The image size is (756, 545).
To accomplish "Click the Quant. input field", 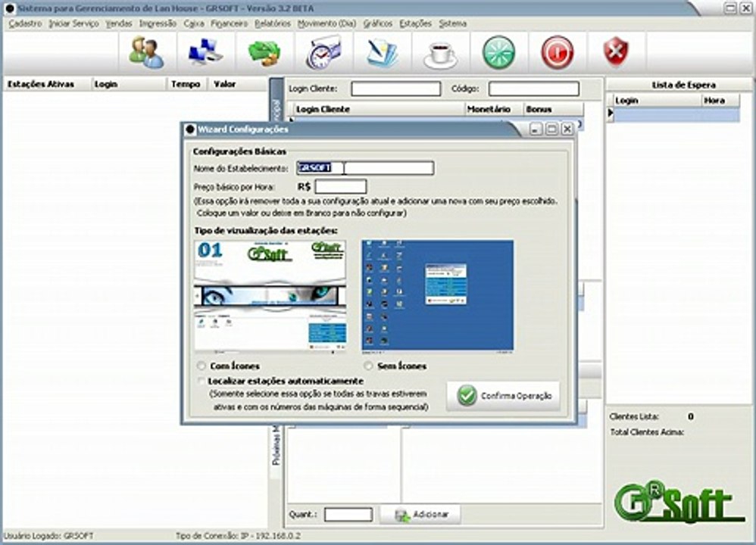I will click(348, 515).
